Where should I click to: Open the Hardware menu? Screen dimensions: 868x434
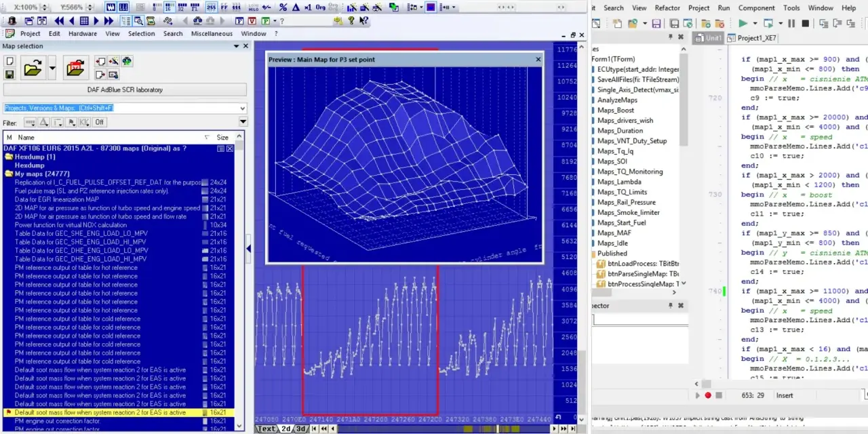(x=83, y=33)
